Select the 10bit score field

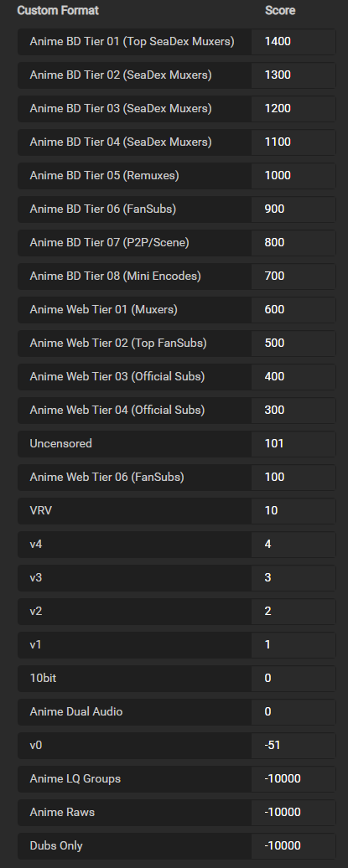pyautogui.click(x=293, y=678)
